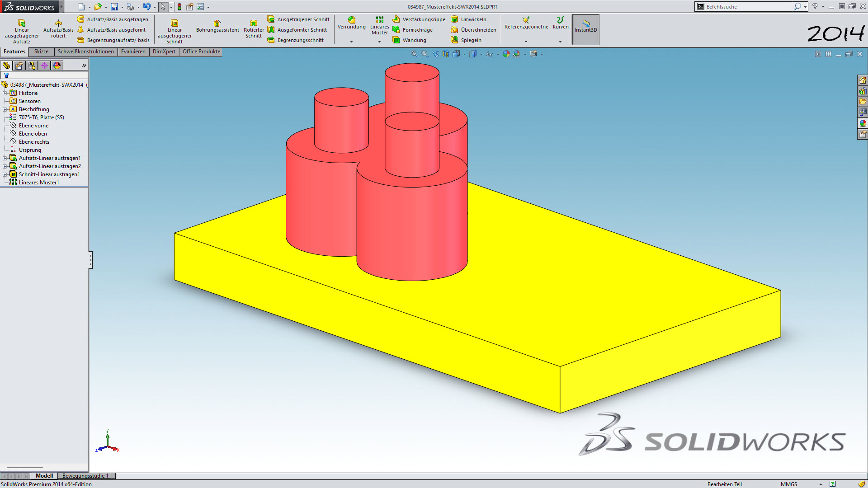Click the Befehlssuche search field

[748, 7]
